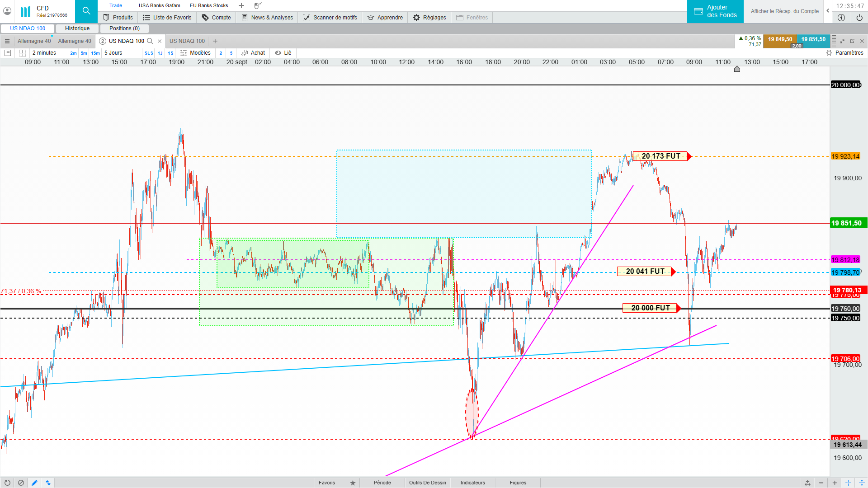Click the time axis scroll marker

click(x=737, y=69)
